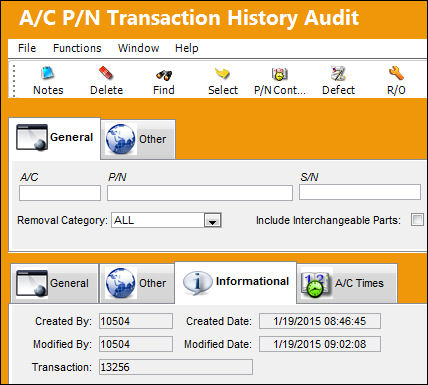The image size is (428, 385).
Task: Click the Find binoculars icon
Action: 164,75
